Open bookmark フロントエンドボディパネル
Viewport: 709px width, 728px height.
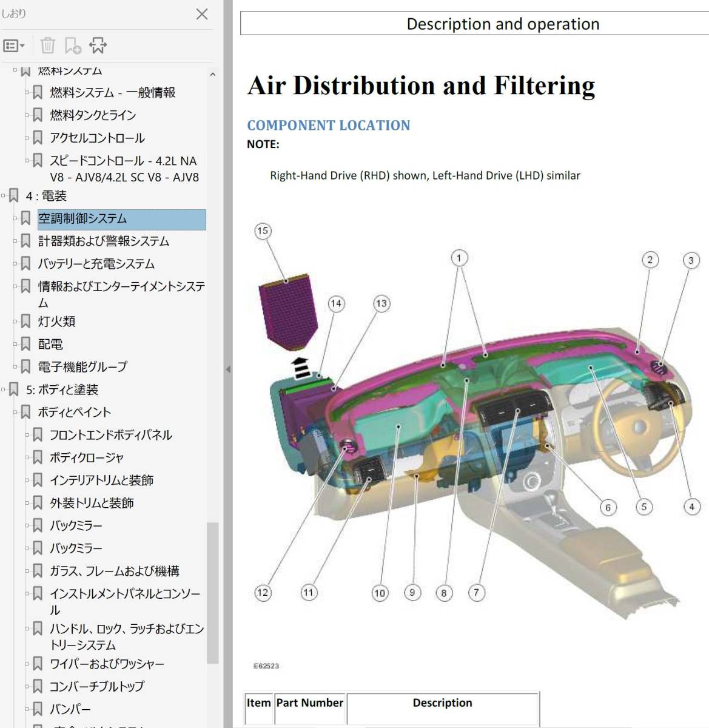click(x=111, y=435)
